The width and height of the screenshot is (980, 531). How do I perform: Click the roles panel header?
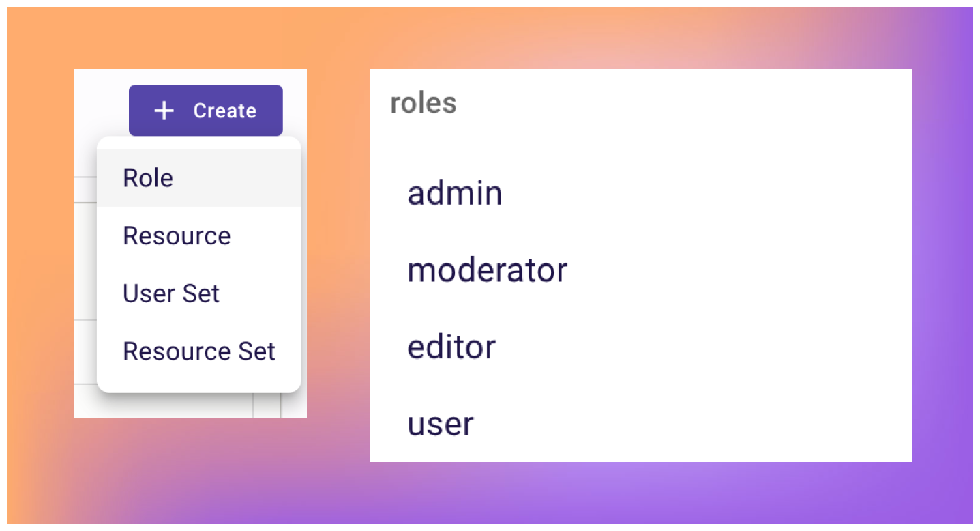coord(423,102)
